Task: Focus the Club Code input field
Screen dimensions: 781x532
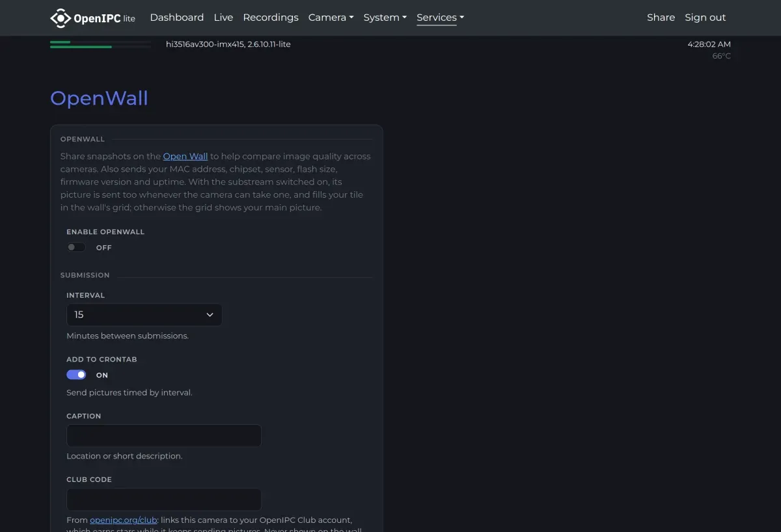Action: 164,499
